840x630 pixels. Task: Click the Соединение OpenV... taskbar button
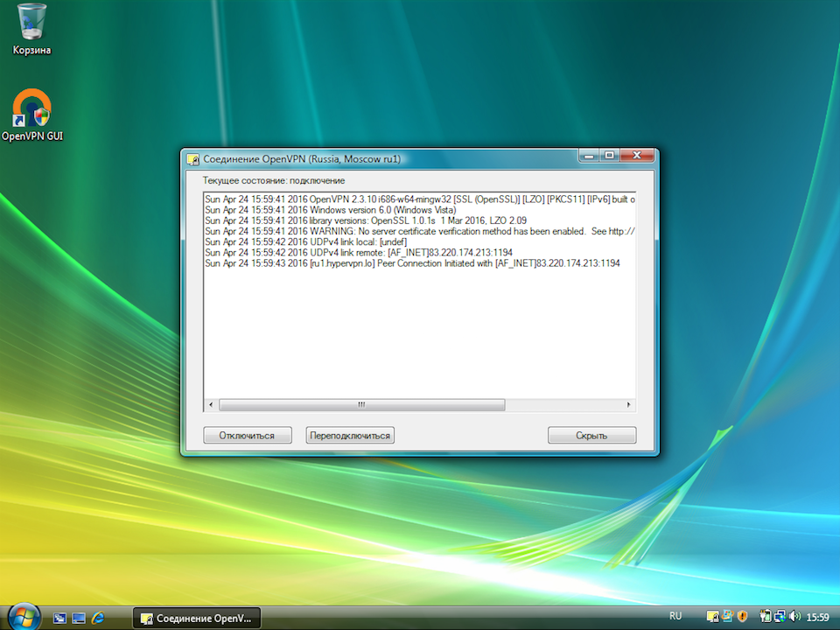click(196, 619)
